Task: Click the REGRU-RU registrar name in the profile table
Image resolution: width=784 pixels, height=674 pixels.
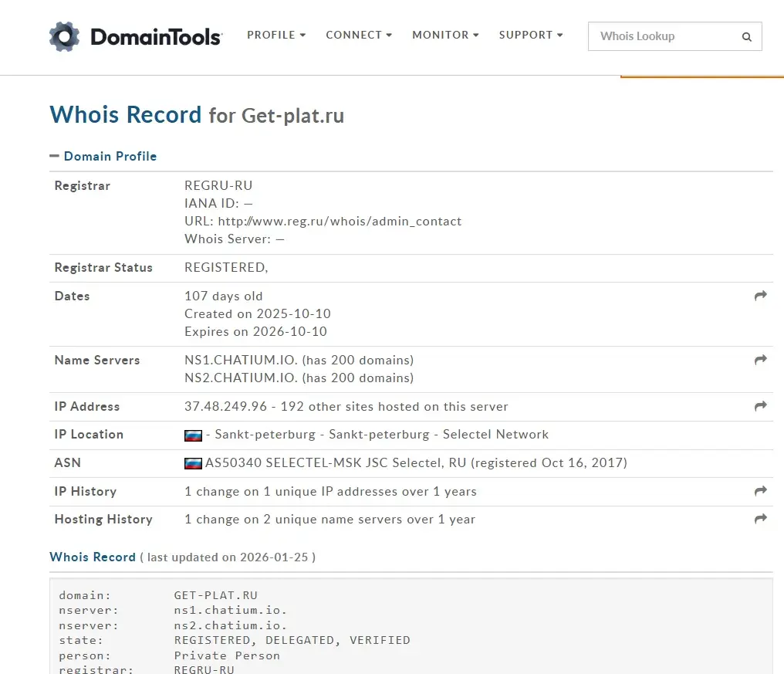Action: point(218,185)
